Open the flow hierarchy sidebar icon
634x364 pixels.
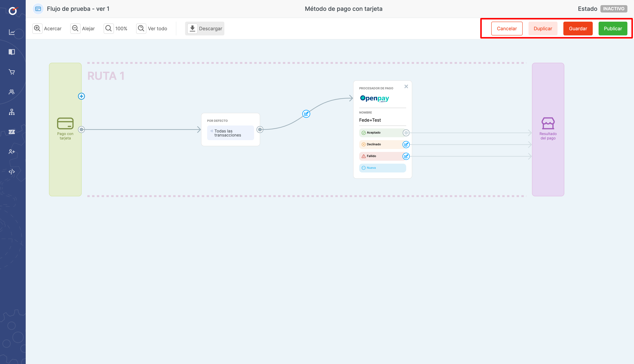tap(12, 112)
